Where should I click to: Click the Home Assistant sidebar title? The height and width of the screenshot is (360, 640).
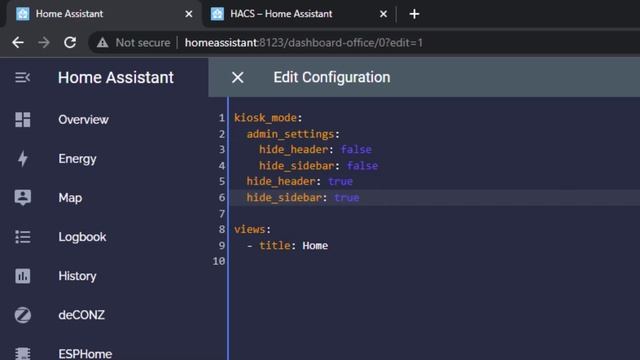pyautogui.click(x=116, y=78)
